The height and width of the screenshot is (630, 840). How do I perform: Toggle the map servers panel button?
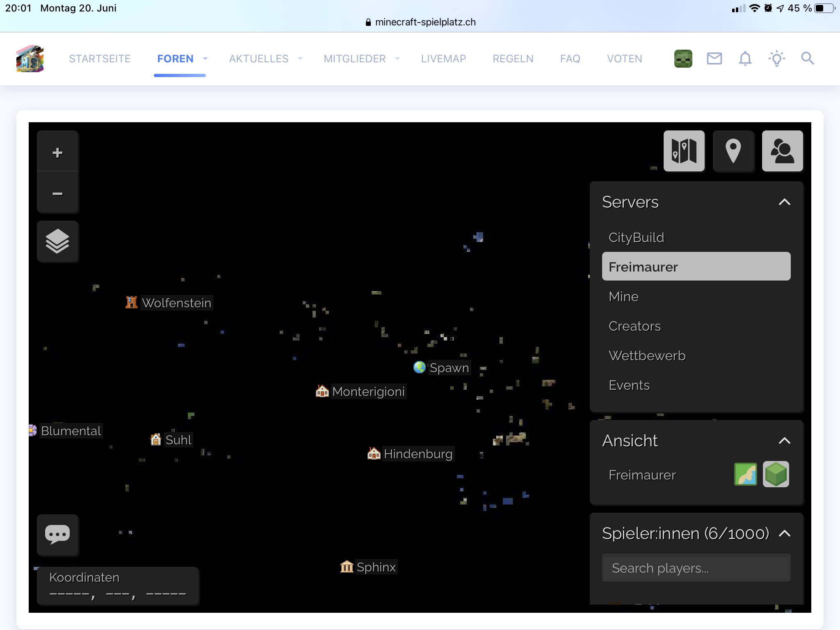tap(684, 151)
